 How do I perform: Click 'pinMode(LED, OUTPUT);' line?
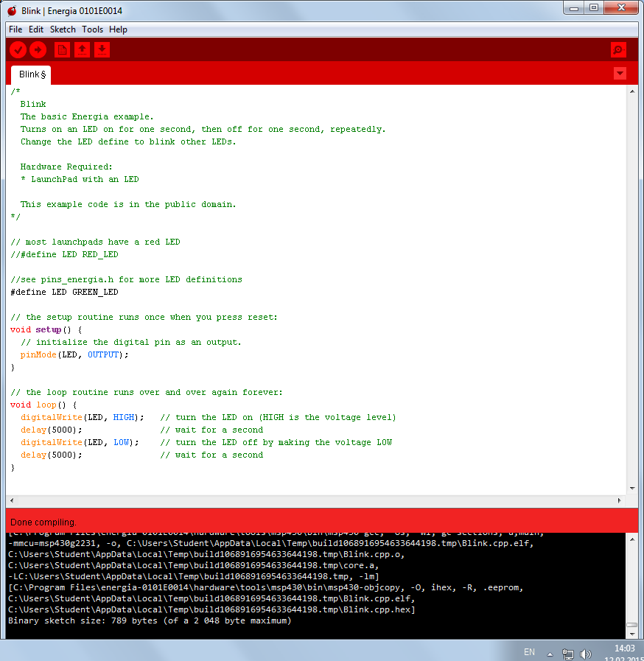point(74,355)
